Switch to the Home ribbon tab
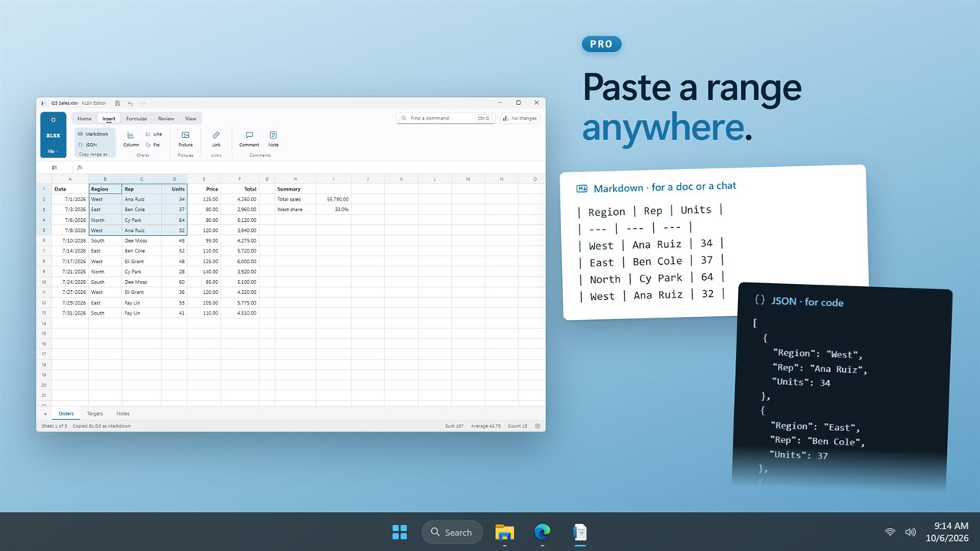Viewport: 980px width, 551px height. coord(84,119)
